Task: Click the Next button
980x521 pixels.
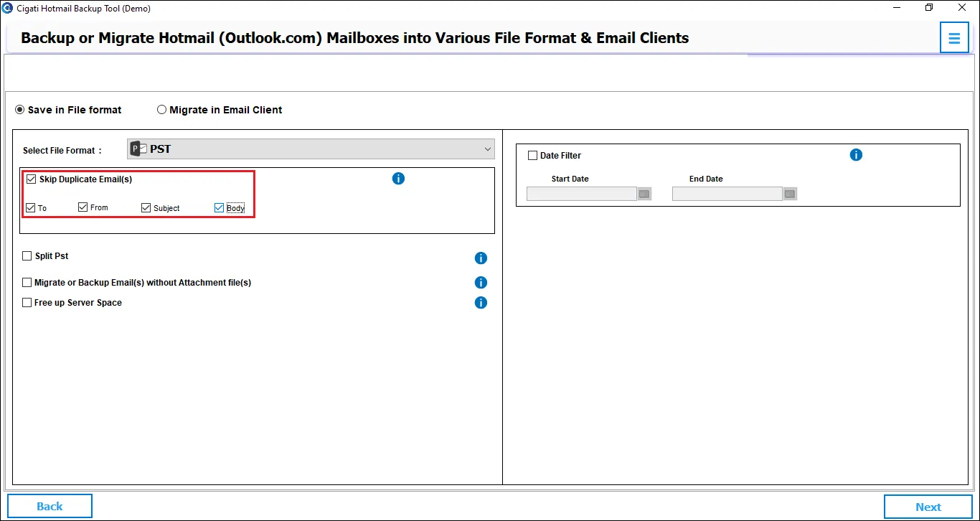Action: (928, 507)
